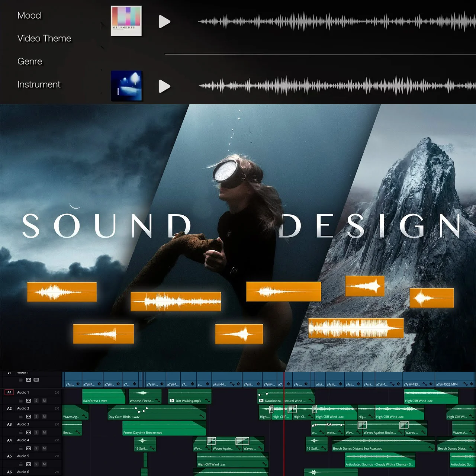Play the blue album cover track

click(x=164, y=86)
